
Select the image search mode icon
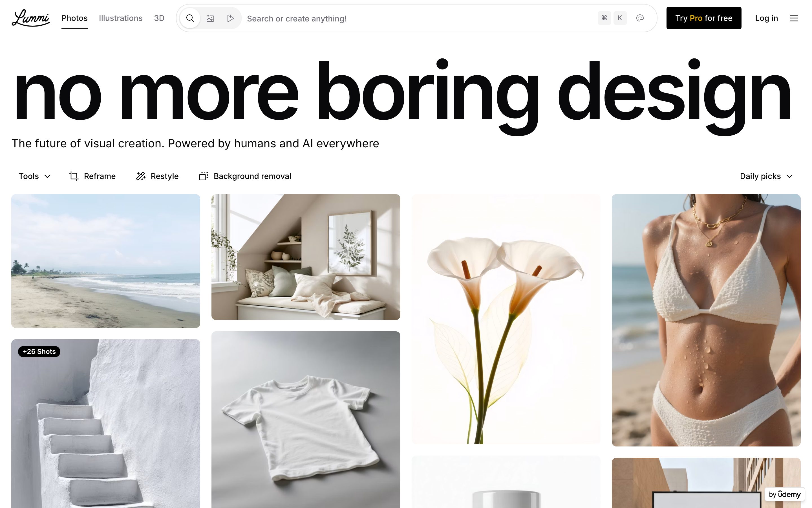coord(210,18)
